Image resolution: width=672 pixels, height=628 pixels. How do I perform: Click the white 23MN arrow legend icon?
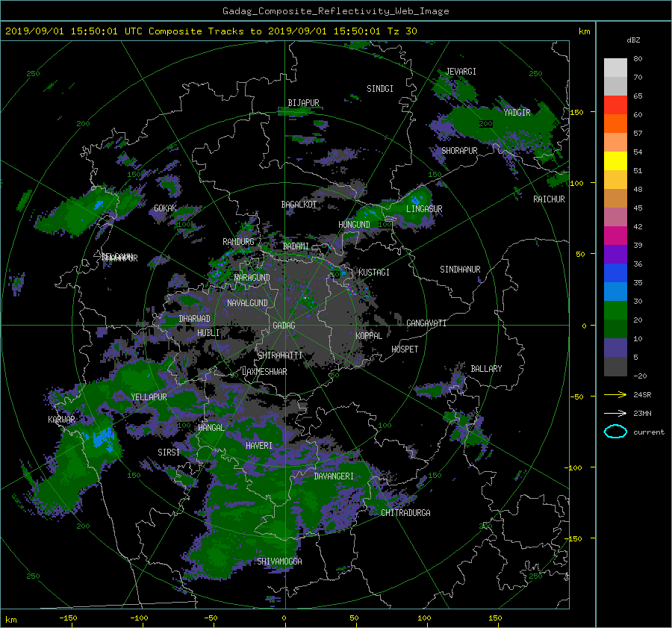click(x=615, y=413)
